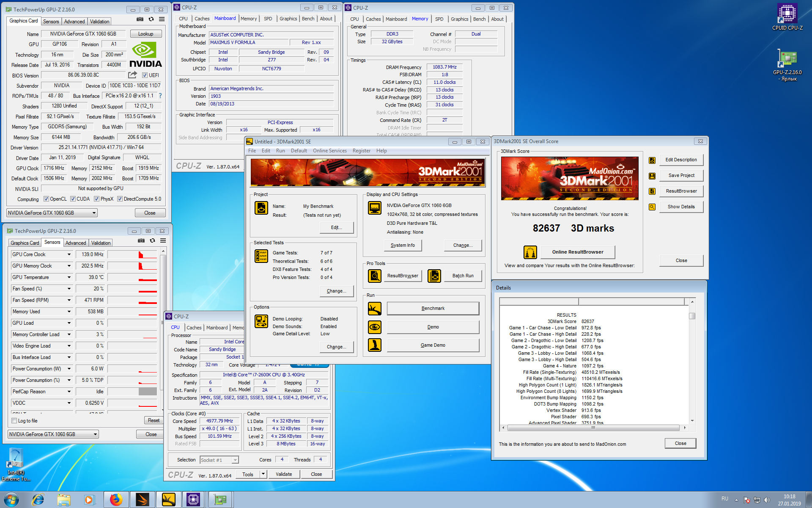Expand the Fan Speed (RPM) sensor dropdown

(69, 300)
